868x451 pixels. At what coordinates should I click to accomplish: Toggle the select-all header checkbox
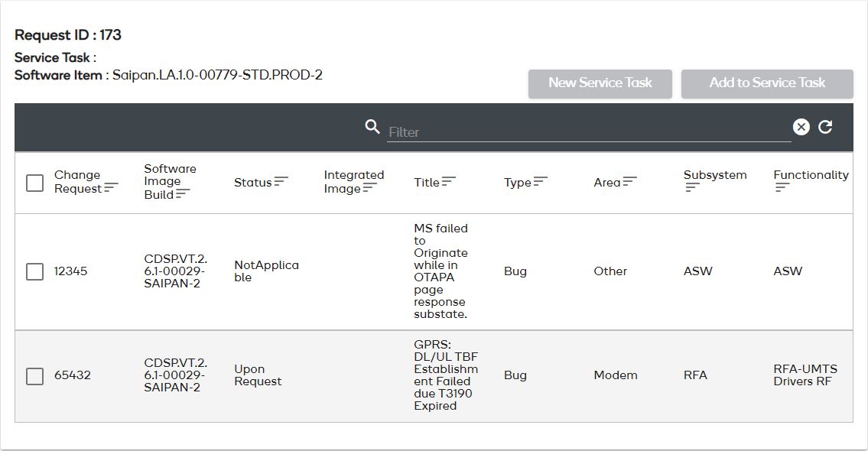tap(34, 183)
